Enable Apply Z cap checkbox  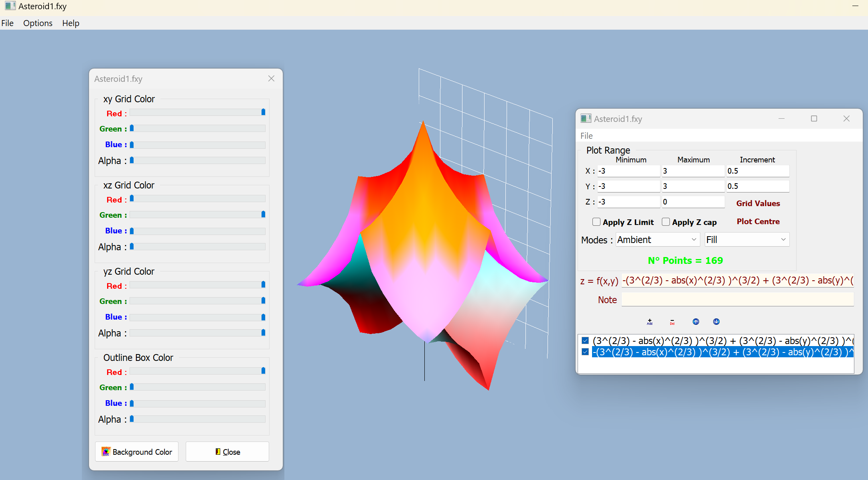[x=666, y=222]
